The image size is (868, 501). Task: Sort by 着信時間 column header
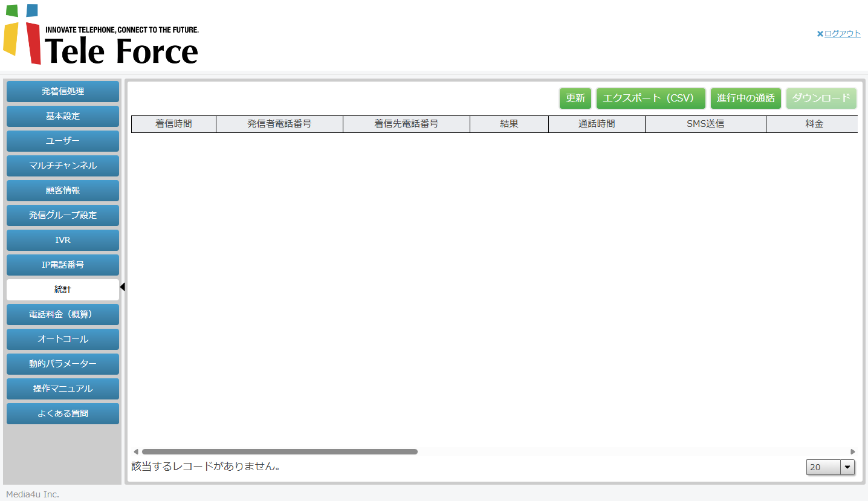[x=173, y=124]
